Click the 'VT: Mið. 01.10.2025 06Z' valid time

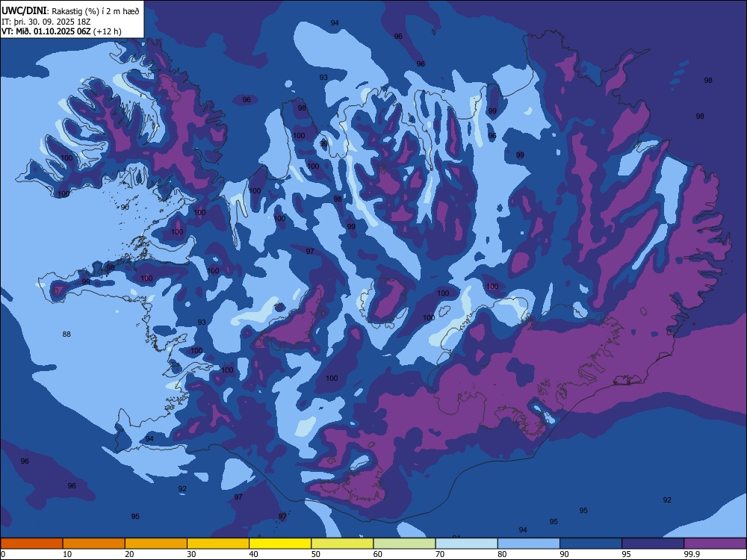tap(46, 31)
